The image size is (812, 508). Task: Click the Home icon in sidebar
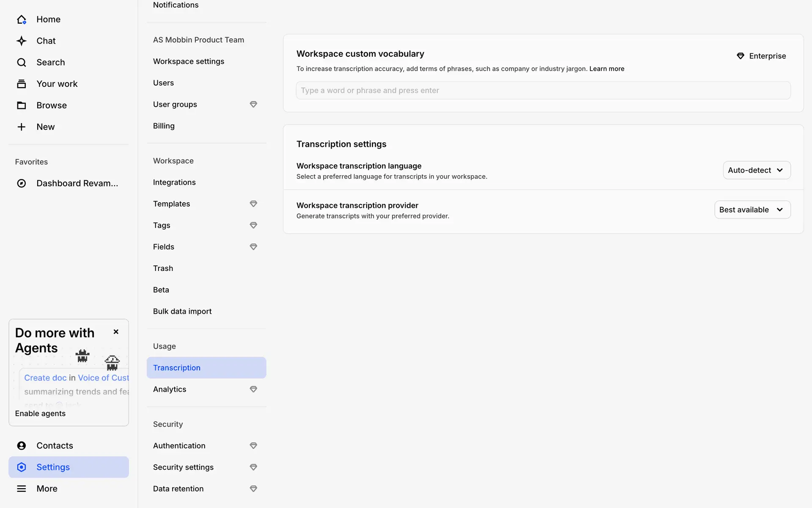(22, 19)
